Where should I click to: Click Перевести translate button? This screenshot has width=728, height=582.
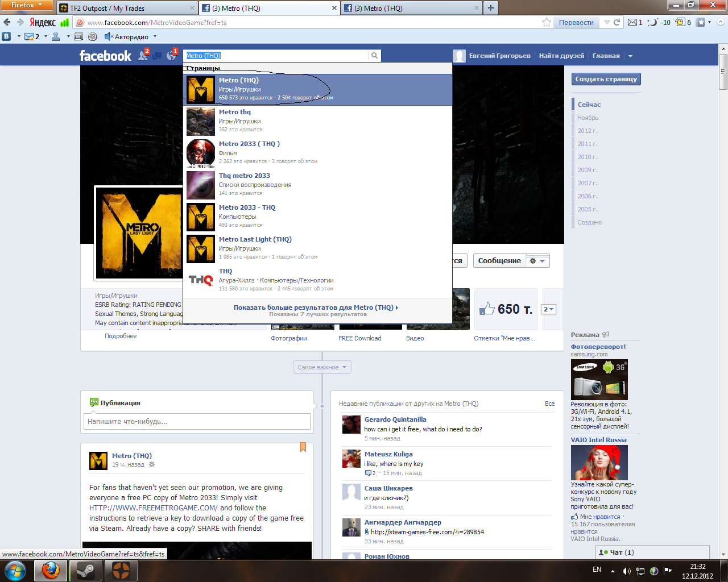(576, 22)
